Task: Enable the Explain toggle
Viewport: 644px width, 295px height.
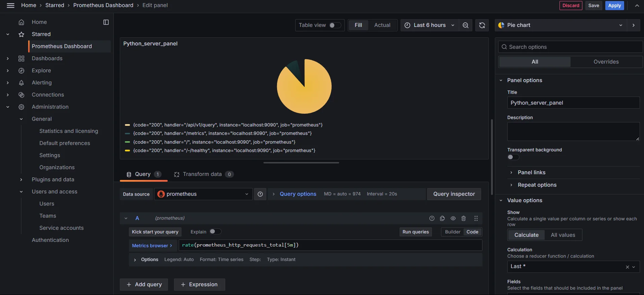Action: (215, 231)
